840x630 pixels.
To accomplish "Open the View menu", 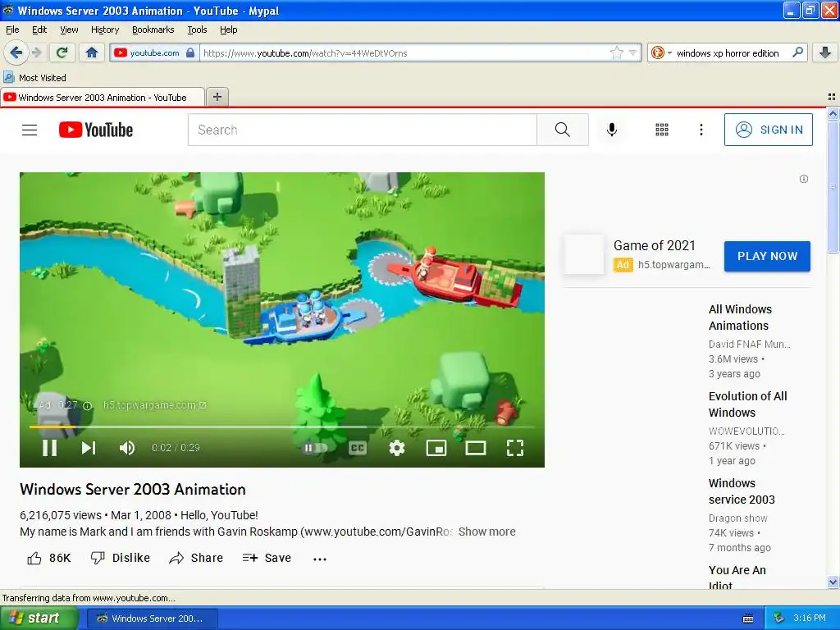I will point(69,30).
